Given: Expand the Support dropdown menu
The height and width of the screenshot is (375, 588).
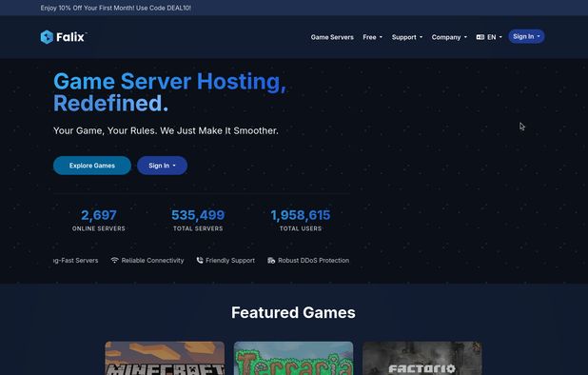Looking at the screenshot, I should pyautogui.click(x=407, y=37).
